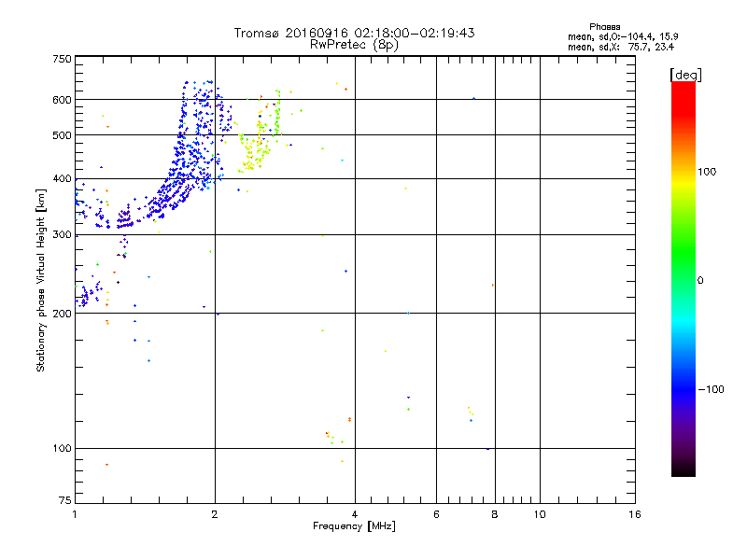Click the x-axis tick label '16'
The image size is (747, 560).
click(635, 514)
